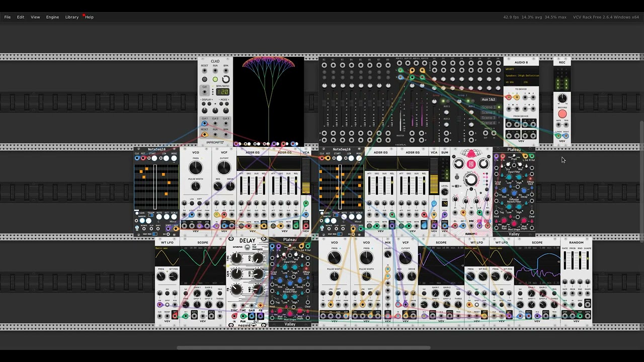Open the Library menu
644x362 pixels.
click(72, 17)
